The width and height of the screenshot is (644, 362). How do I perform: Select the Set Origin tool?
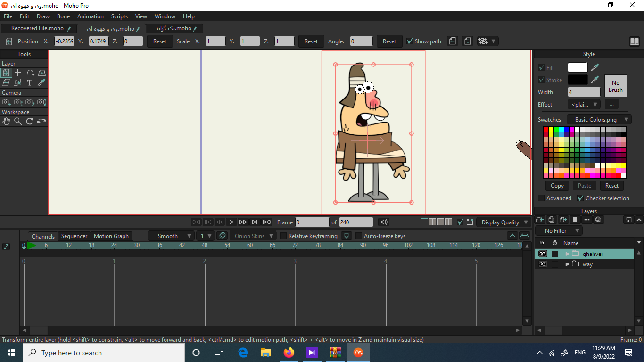tap(18, 73)
